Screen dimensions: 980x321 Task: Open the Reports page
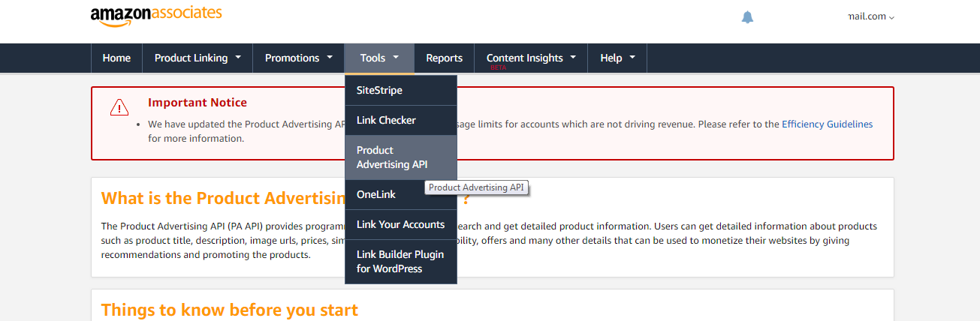coord(445,58)
